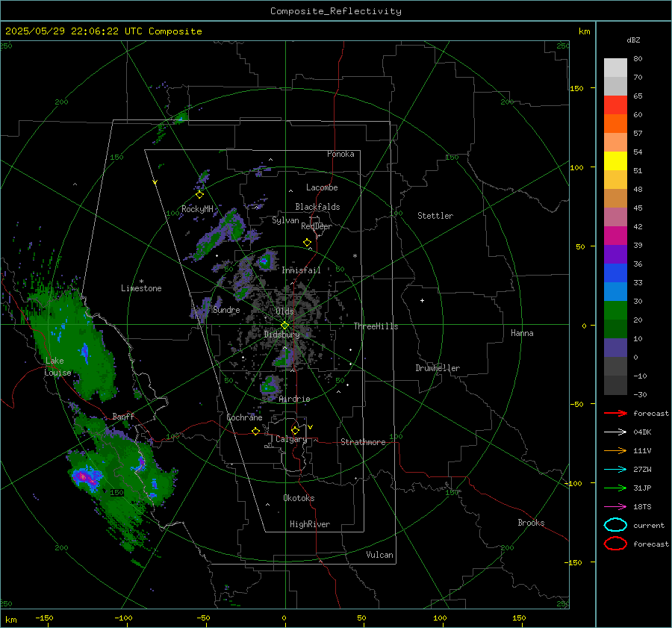The width and height of the screenshot is (672, 628).
Task: Click the green 31JP arrow icon
Action: (x=615, y=488)
